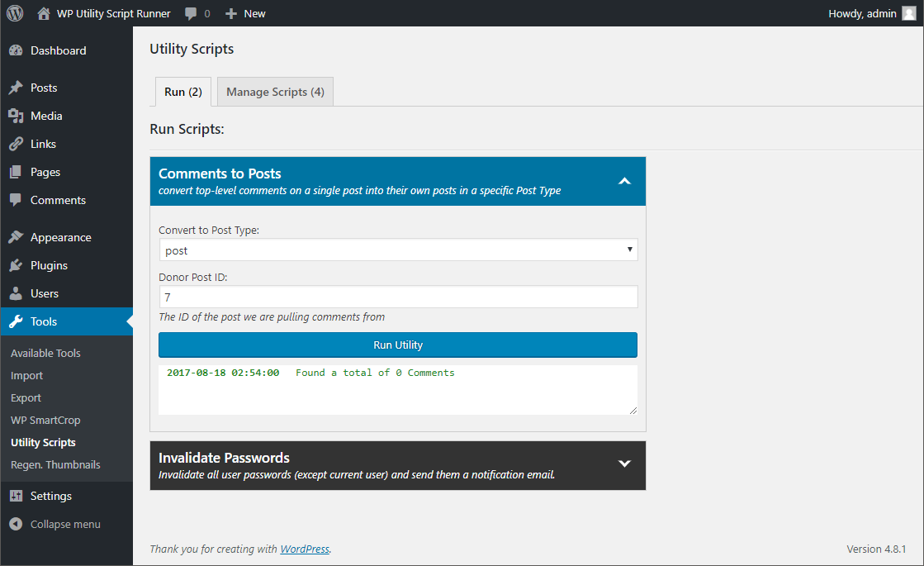The image size is (924, 566).
Task: Click the WordPress logo icon
Action: tap(15, 13)
